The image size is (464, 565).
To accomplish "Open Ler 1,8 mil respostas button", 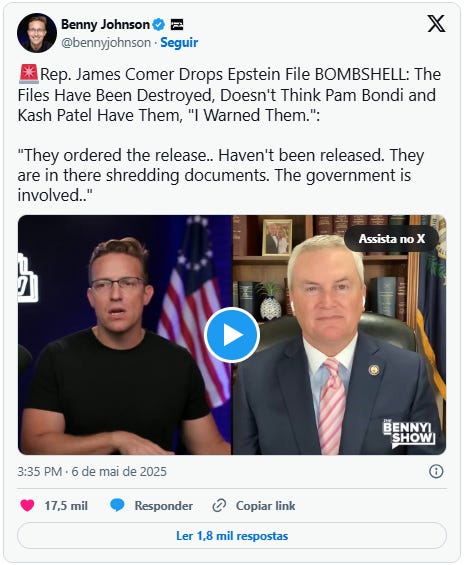I will (x=232, y=536).
